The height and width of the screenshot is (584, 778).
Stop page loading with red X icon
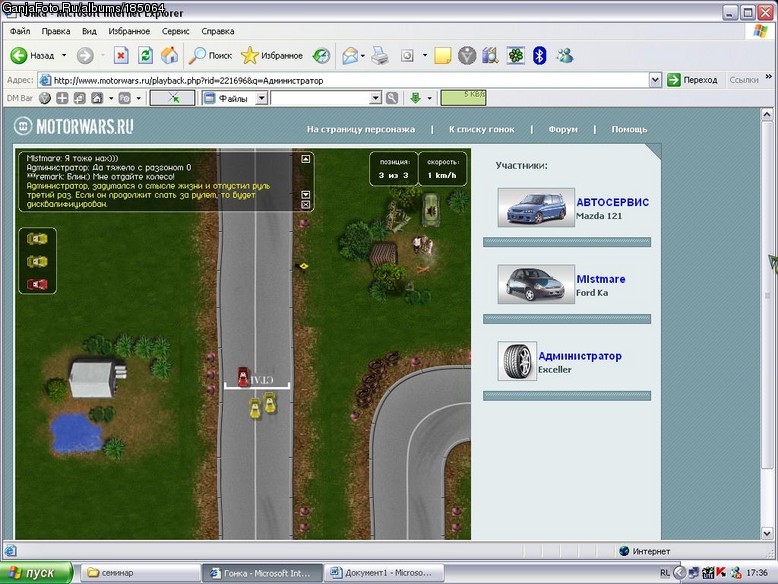pyautogui.click(x=121, y=56)
